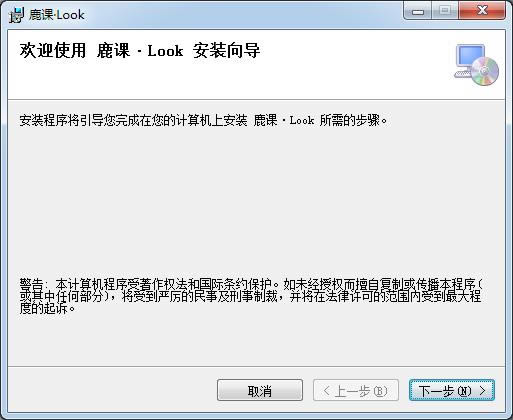The image size is (513, 420).
Task: Click the right arrow on the 下一步 button
Action: [x=482, y=390]
